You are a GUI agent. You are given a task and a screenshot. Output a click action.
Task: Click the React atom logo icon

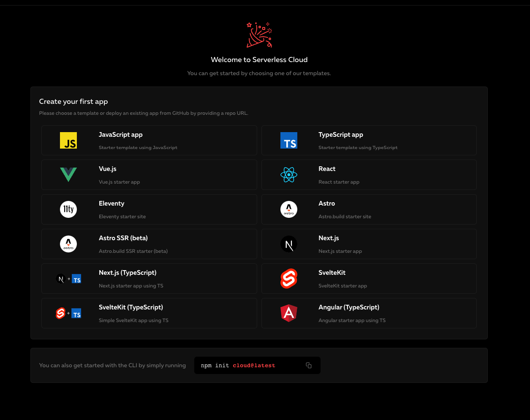point(289,174)
